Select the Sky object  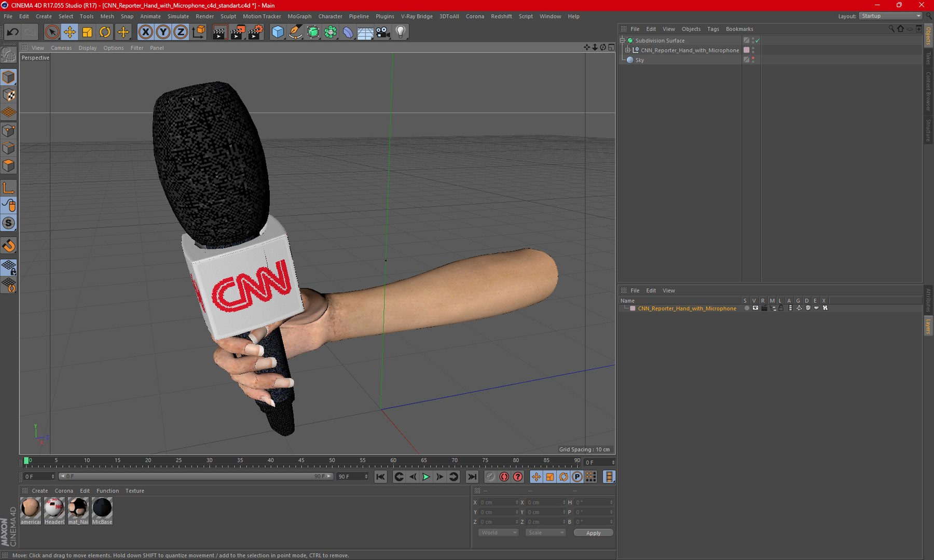coord(640,60)
